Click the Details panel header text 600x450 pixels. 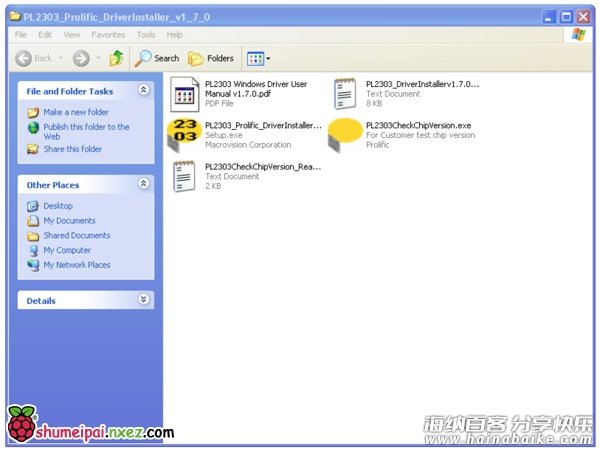click(x=41, y=301)
